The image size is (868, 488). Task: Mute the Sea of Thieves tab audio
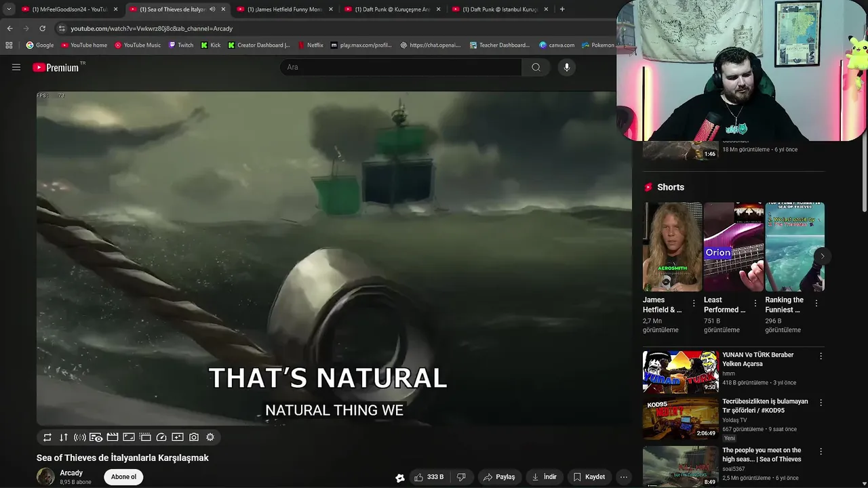[x=212, y=9]
